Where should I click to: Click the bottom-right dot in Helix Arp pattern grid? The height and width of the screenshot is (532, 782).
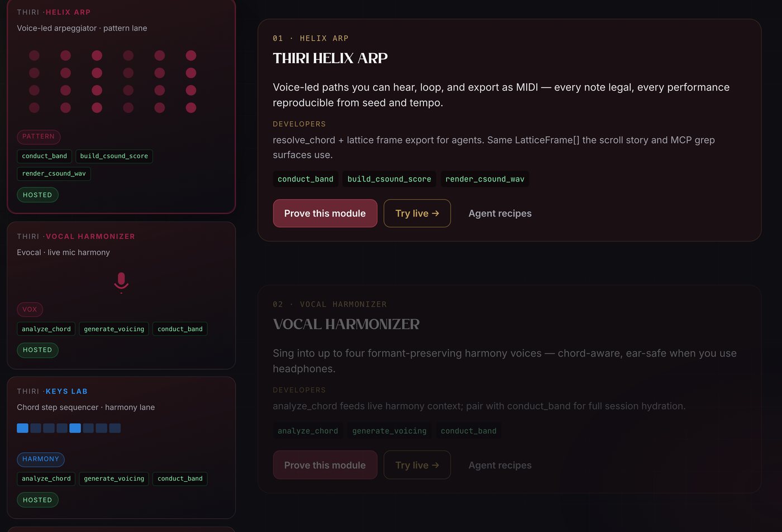click(191, 108)
